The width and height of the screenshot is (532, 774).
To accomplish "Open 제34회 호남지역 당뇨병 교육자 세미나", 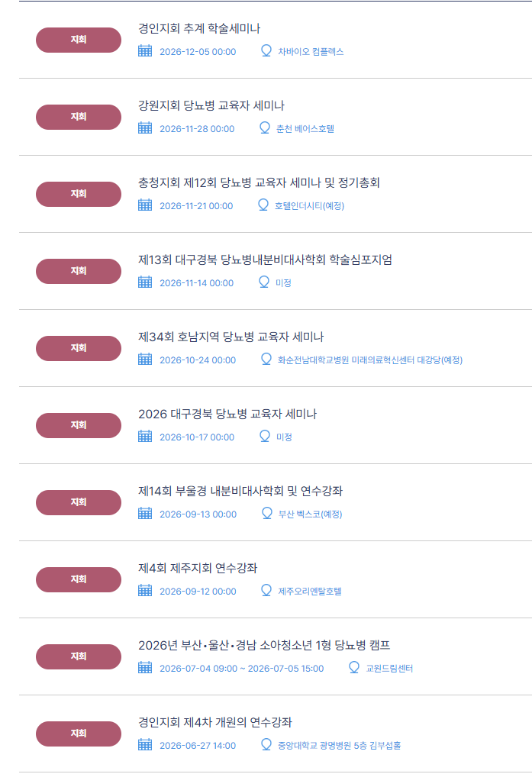I will point(231,337).
